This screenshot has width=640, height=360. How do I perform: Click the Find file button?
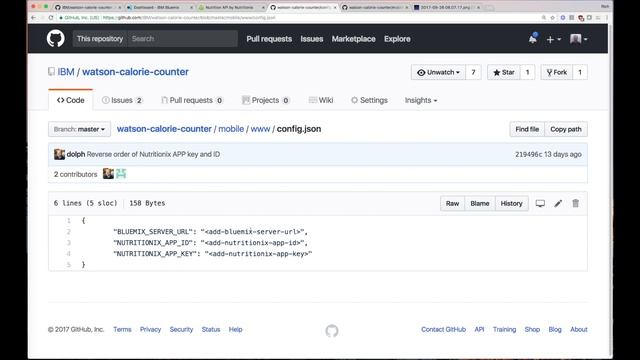tap(527, 129)
